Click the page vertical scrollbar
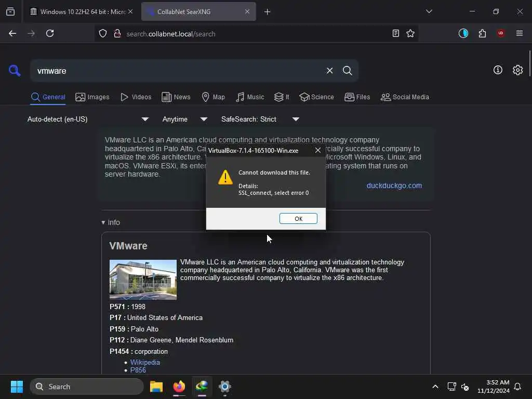Screen dimensions: 532x399 click(x=529, y=64)
